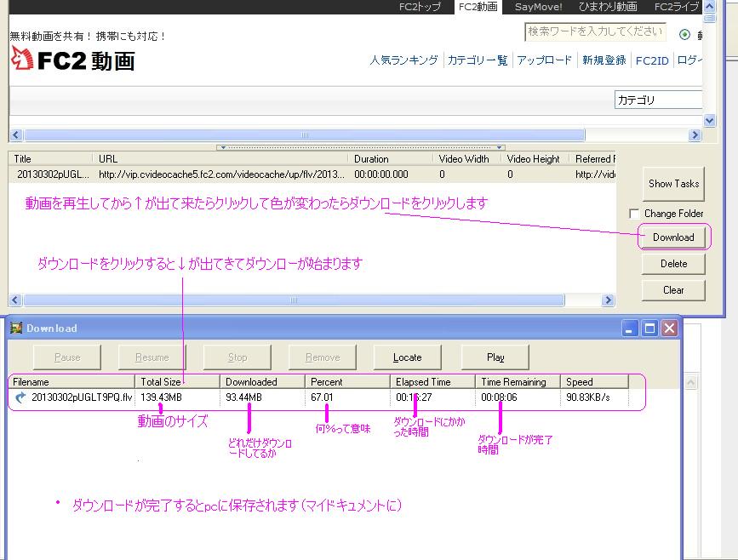Select the vip.cvideocache5.fc2.com URL cell
The image size is (738, 560).
(x=221, y=174)
